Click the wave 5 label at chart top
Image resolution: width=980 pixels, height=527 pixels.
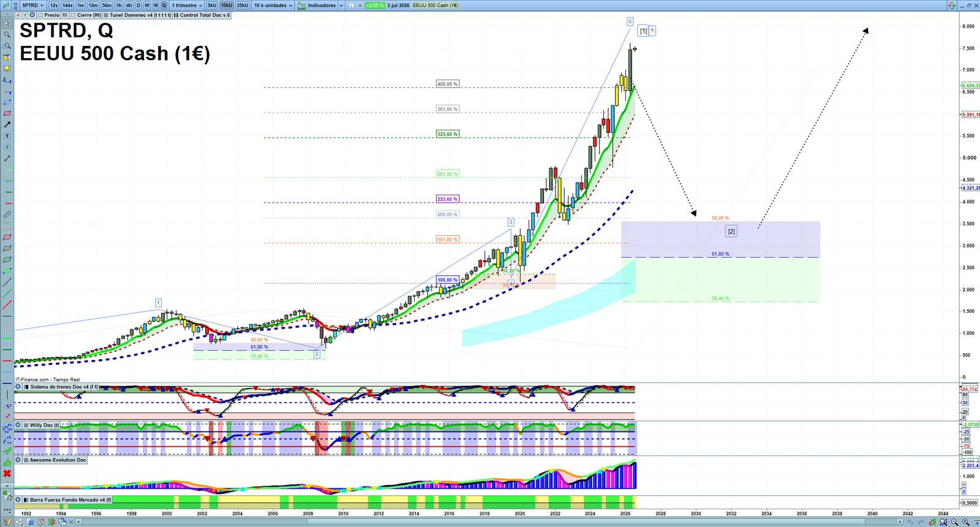coord(630,21)
